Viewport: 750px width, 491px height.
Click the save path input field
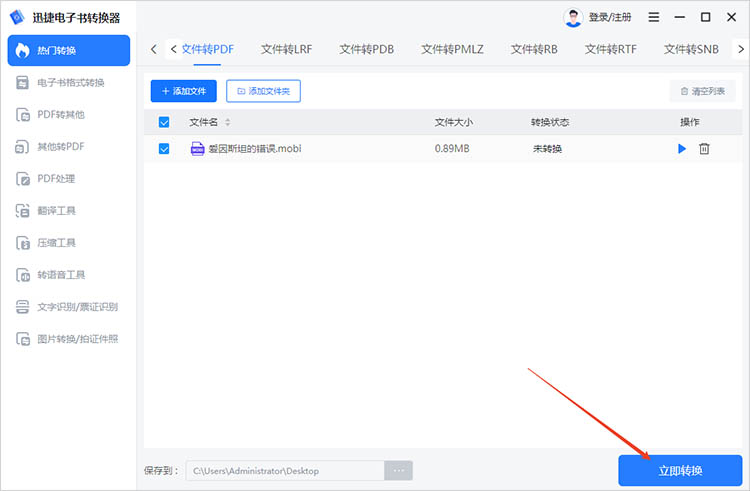[x=285, y=471]
